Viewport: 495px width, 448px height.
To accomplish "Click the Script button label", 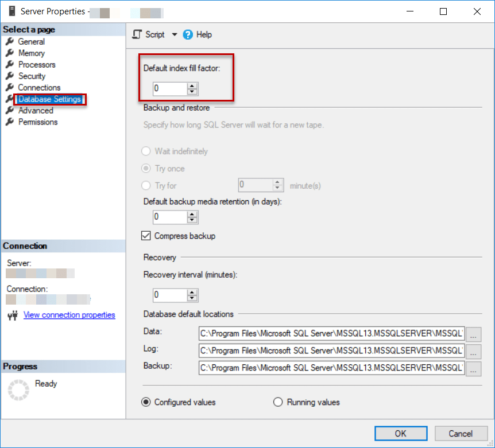I will tap(155, 34).
